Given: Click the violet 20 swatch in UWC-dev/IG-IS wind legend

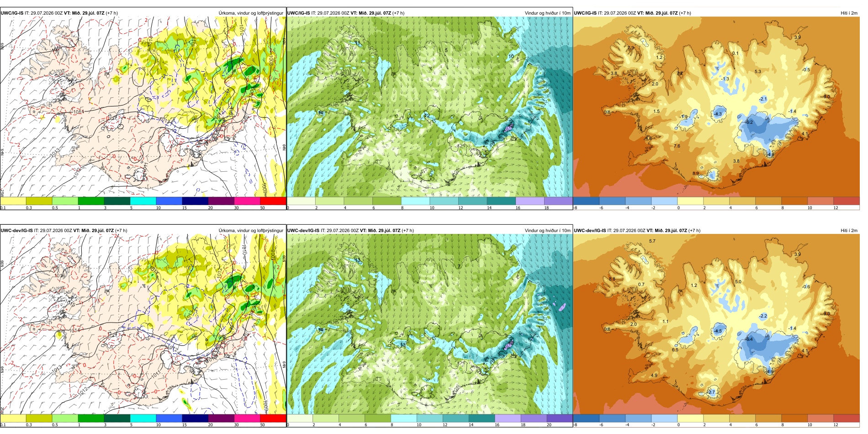Looking at the screenshot, I should [x=559, y=418].
